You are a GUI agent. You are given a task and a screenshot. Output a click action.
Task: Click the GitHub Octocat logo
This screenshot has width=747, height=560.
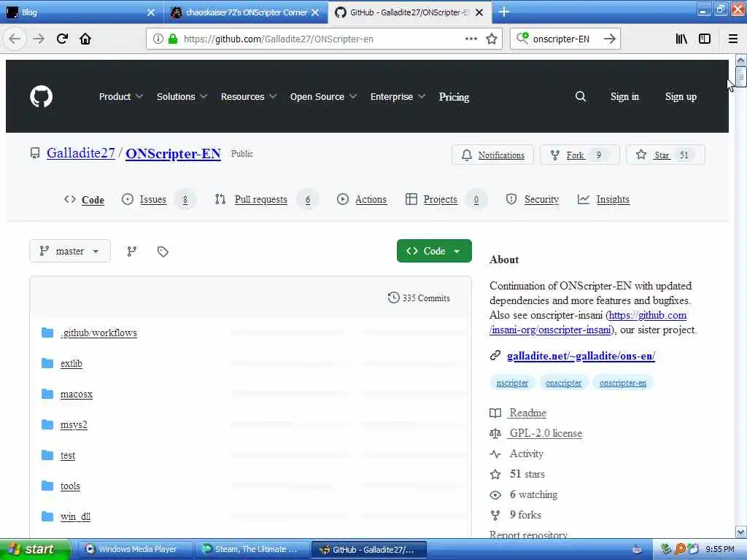pyautogui.click(x=42, y=97)
